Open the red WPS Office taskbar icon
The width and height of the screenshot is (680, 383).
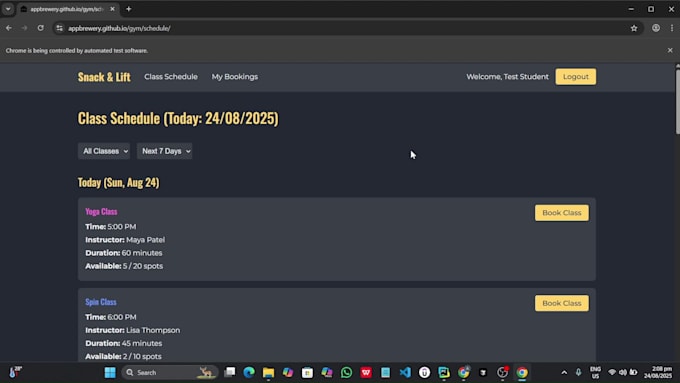tap(366, 372)
